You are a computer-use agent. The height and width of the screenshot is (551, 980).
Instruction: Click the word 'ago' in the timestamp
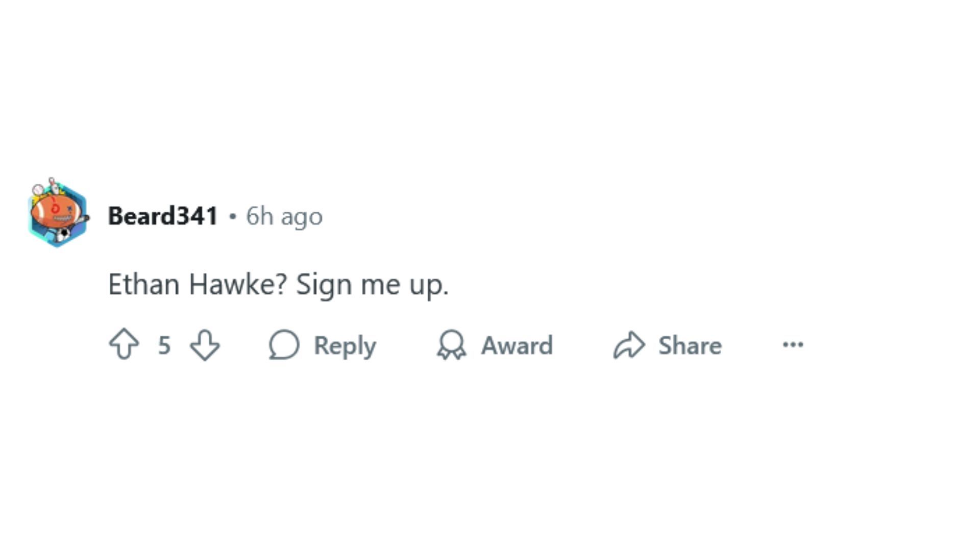(302, 217)
